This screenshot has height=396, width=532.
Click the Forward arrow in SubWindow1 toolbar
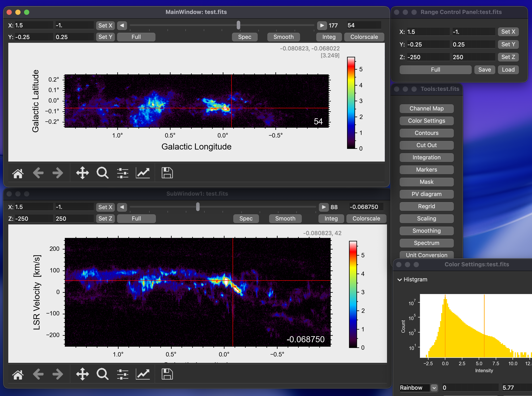coord(58,374)
